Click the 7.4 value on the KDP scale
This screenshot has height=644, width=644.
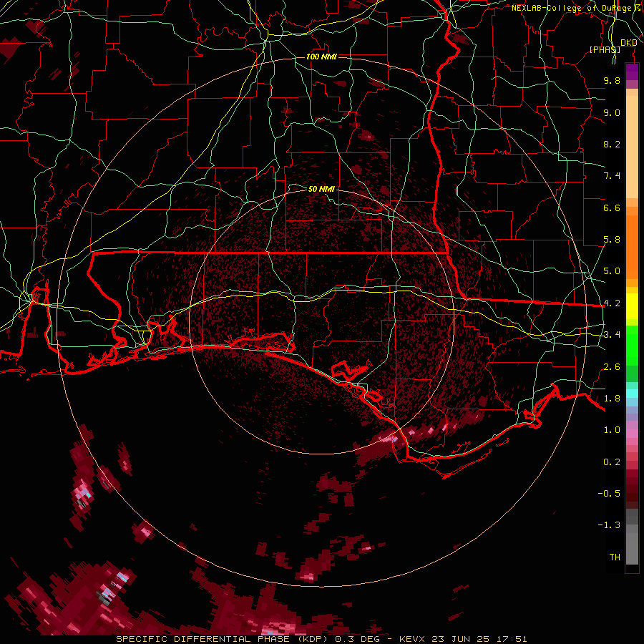click(x=612, y=176)
